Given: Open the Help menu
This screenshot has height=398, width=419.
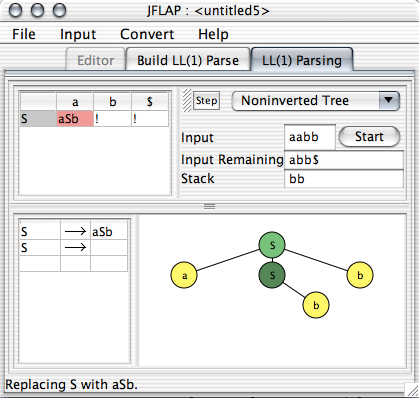Looking at the screenshot, I should [213, 35].
